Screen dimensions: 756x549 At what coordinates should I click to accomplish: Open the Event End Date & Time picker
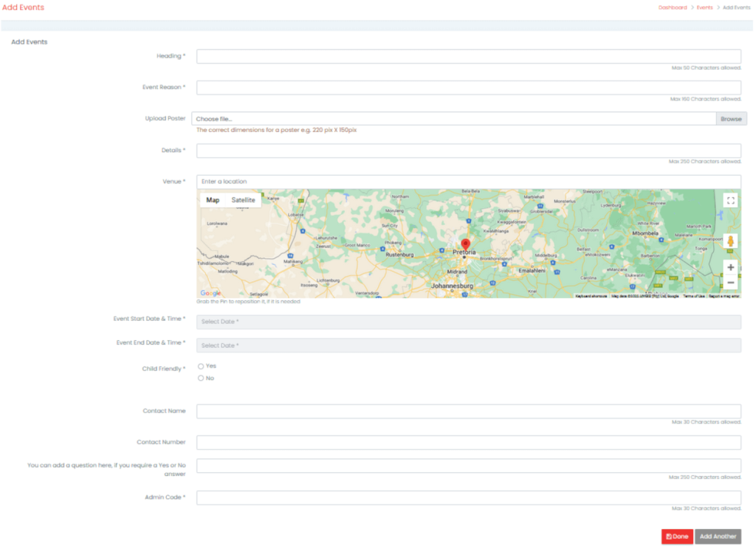tap(468, 345)
